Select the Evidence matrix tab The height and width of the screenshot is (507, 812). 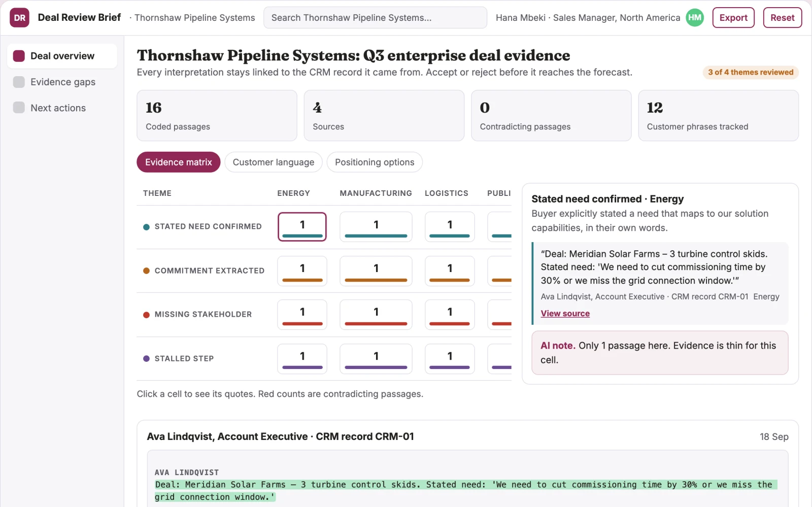(179, 162)
